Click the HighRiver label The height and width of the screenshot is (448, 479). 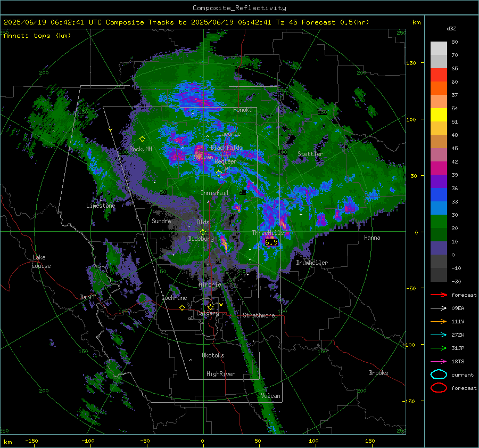point(221,374)
